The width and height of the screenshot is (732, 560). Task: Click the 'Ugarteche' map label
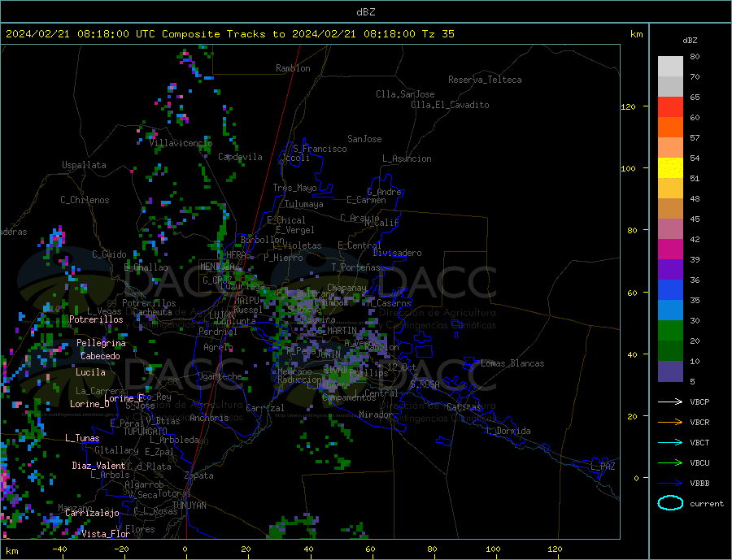[x=220, y=376]
